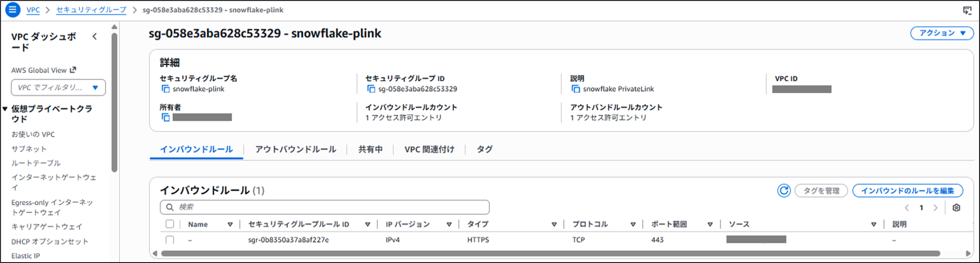Click the table scroll left arrow
Viewport: 980px width, 263px height.
[155, 253]
